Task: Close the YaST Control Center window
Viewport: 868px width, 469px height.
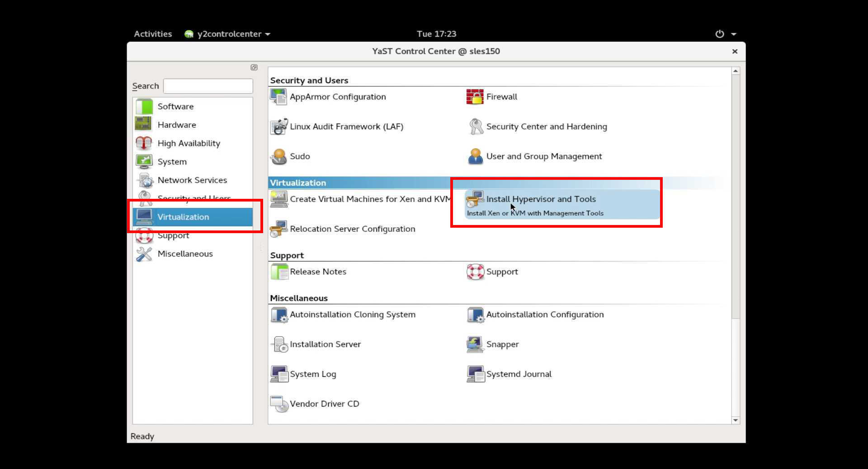Action: coord(735,52)
